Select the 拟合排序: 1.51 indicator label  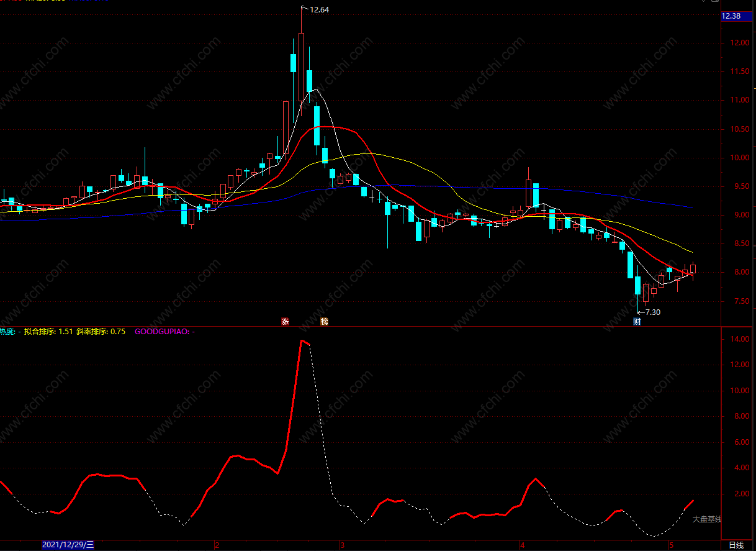[x=47, y=332]
